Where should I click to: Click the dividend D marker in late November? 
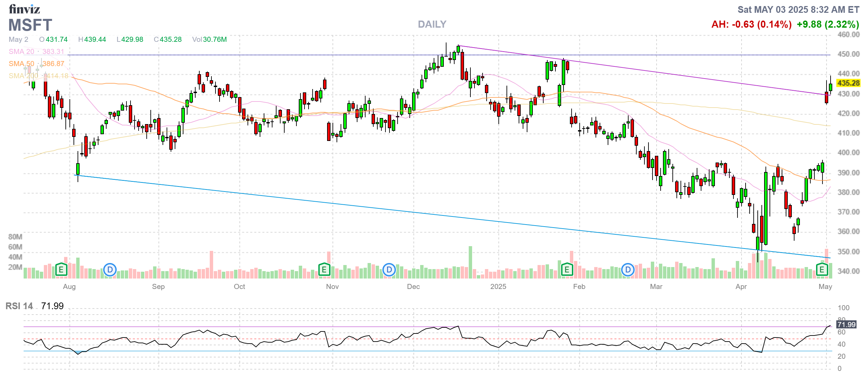point(389,270)
